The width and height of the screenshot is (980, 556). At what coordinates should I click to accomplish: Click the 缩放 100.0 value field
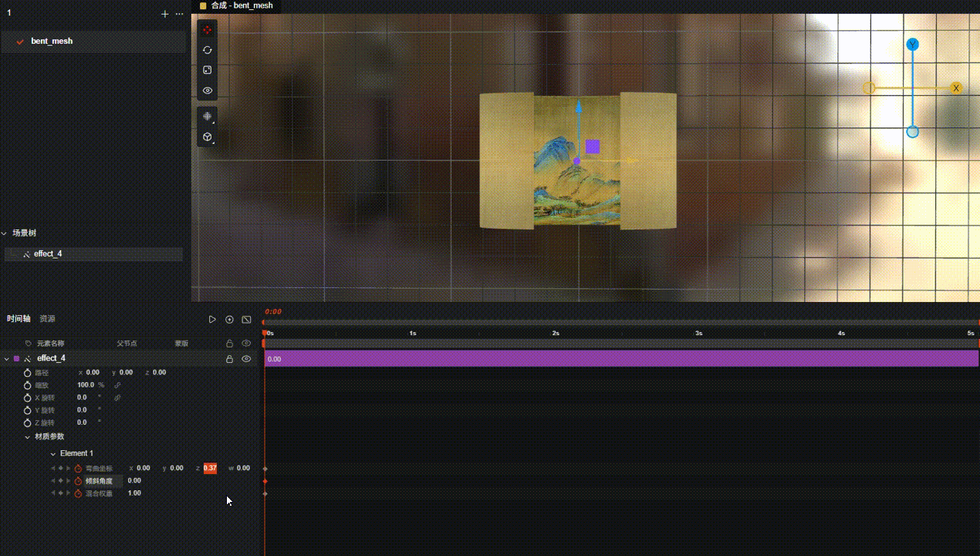click(86, 385)
